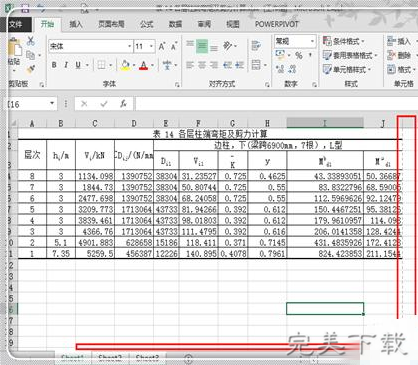This screenshot has width=418, height=365.
Task: Open the 文件 tab
Action: pyautogui.click(x=16, y=24)
